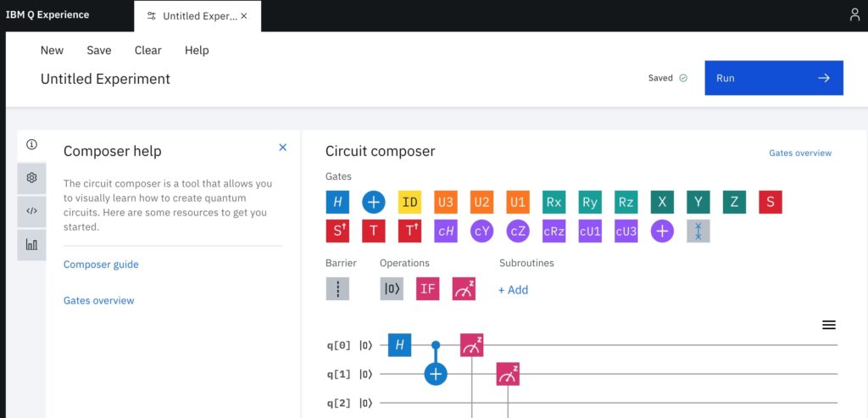The height and width of the screenshot is (418, 868).
Task: Click the Untitled Experiment title field
Action: point(105,79)
